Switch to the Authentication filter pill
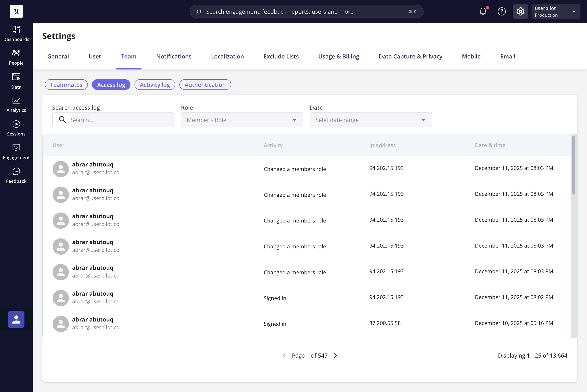The image size is (587, 392). point(205,85)
